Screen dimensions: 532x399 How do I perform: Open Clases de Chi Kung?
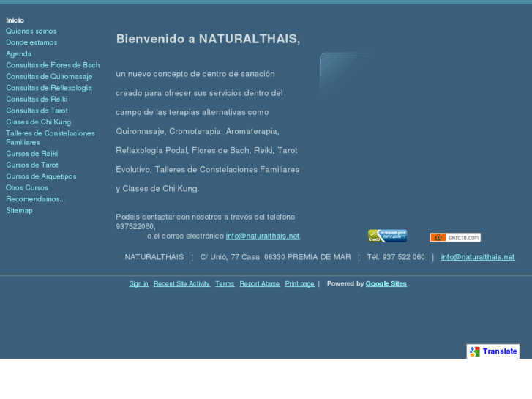pos(39,122)
